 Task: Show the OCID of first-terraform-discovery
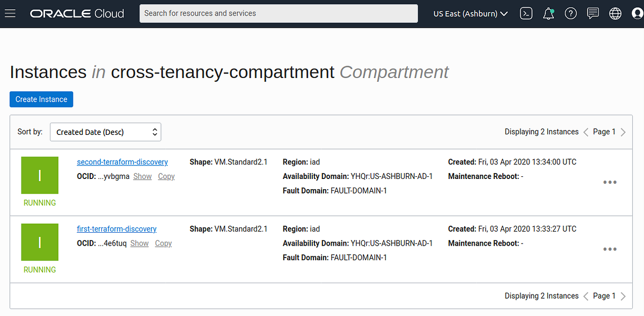[x=139, y=243]
